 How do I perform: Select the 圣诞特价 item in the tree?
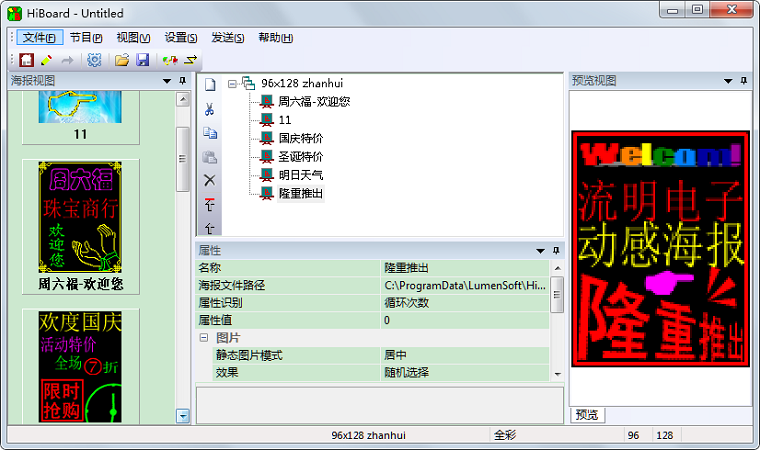coord(300,156)
